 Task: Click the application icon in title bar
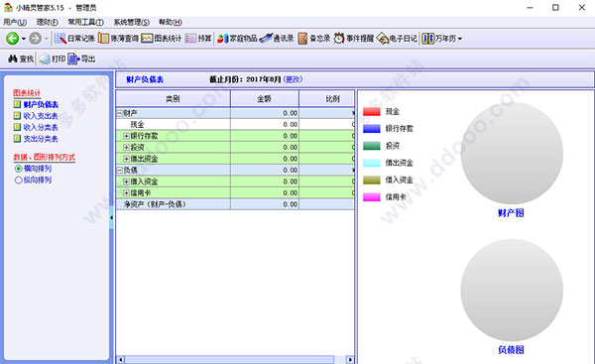[x=8, y=7]
